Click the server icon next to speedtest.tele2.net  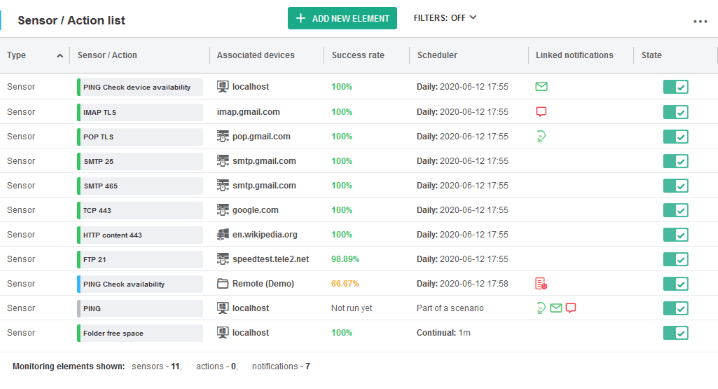(x=223, y=259)
